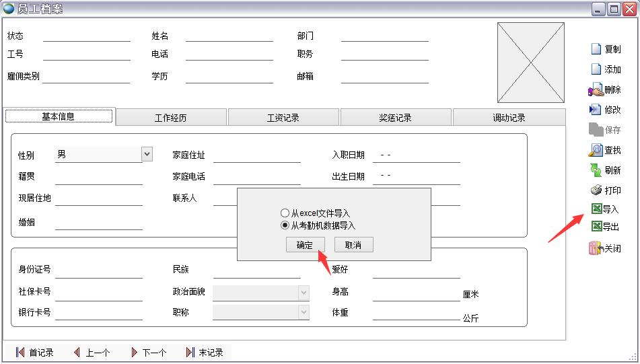Click the 刷新 (Refresh) icon
640x364 pixels.
[x=596, y=170]
